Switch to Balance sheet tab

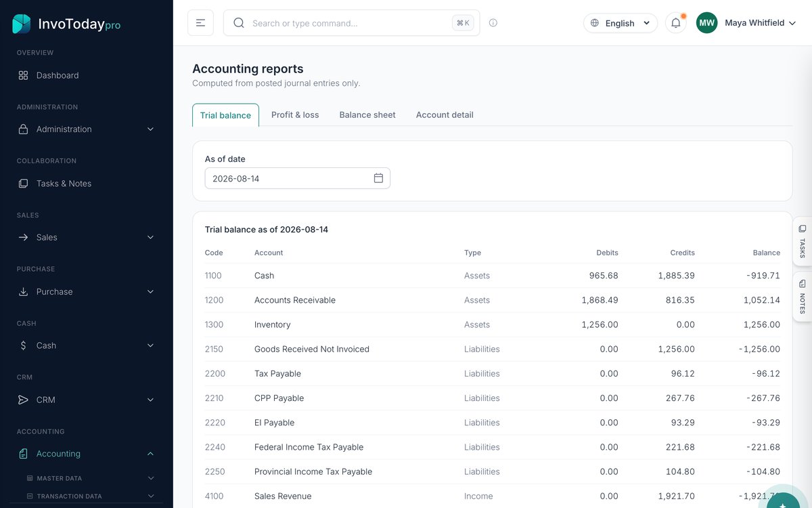[x=367, y=115]
